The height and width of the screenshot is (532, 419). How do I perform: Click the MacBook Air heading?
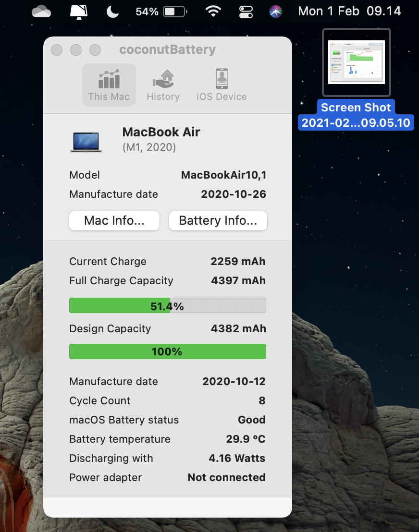point(161,132)
